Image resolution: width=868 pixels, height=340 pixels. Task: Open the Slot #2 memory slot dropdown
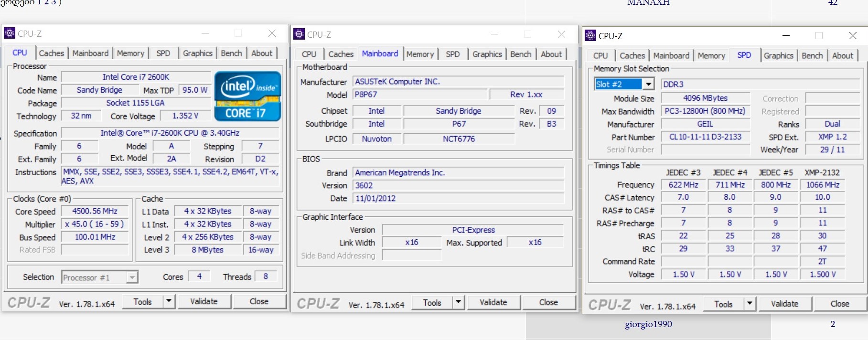pyautogui.click(x=648, y=84)
